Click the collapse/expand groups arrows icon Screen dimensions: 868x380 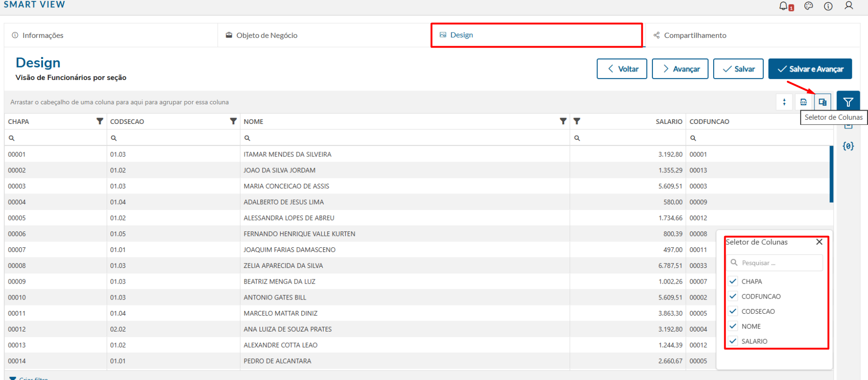pyautogui.click(x=784, y=102)
